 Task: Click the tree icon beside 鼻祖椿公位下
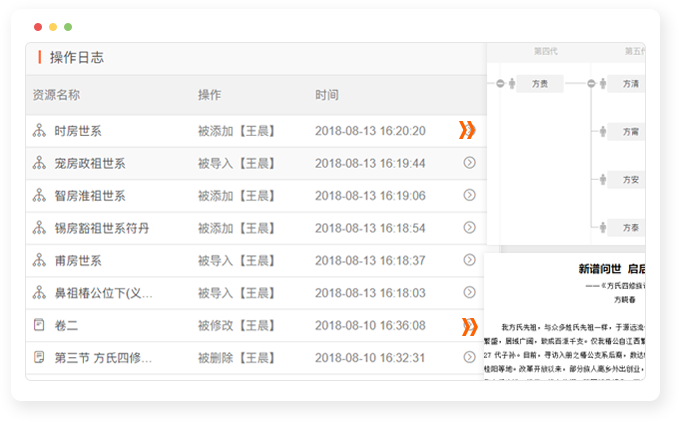[x=39, y=293]
